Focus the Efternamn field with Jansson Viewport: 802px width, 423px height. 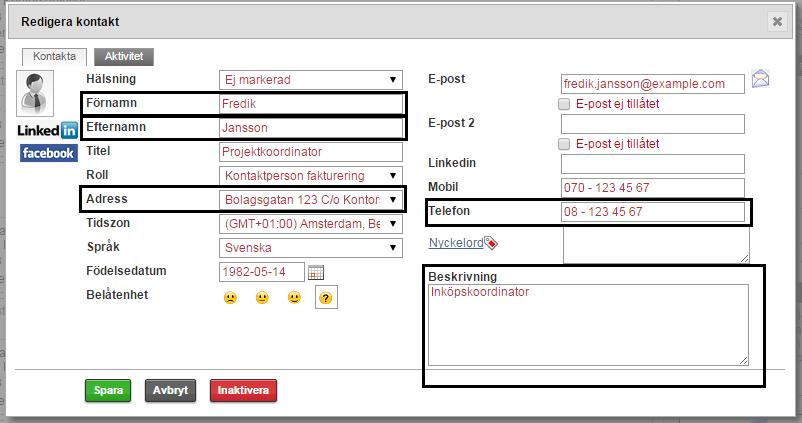click(310, 128)
